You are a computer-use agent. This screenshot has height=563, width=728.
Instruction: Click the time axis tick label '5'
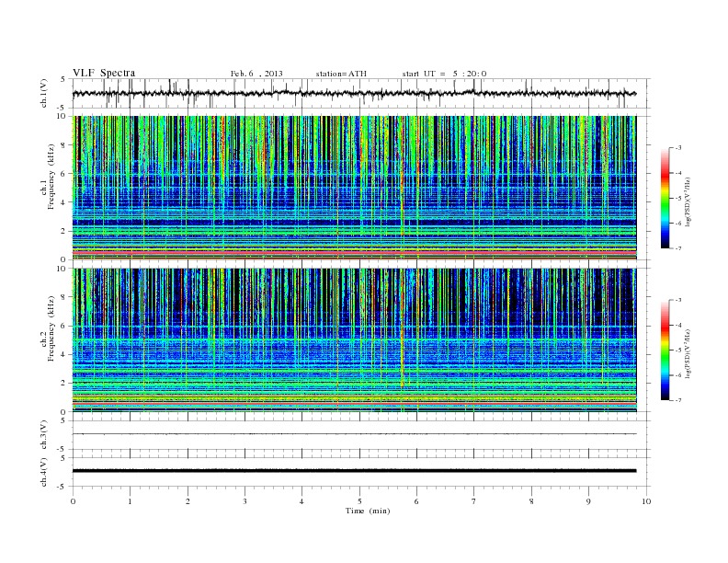point(359,501)
